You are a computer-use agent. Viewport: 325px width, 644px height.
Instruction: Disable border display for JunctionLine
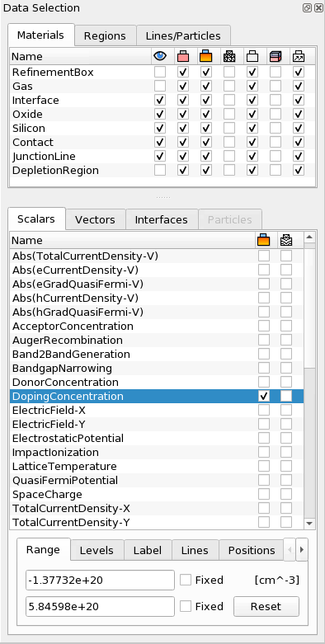[x=252, y=156]
